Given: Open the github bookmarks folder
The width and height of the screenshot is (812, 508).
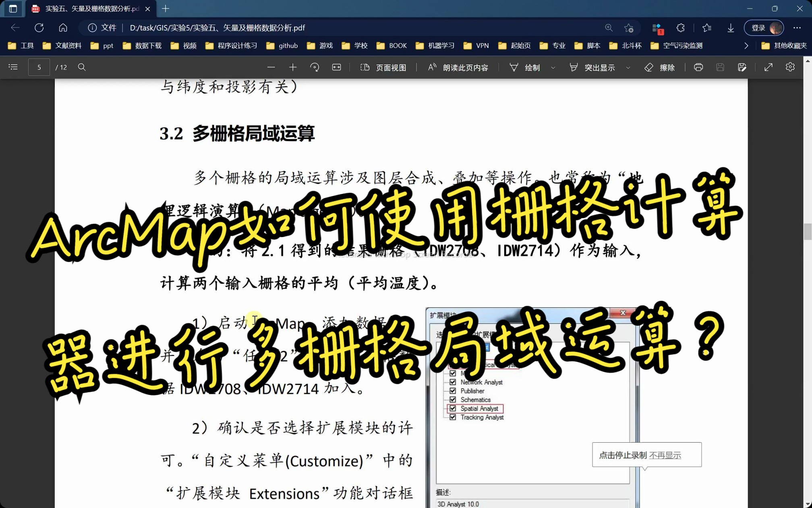Looking at the screenshot, I should click(282, 46).
